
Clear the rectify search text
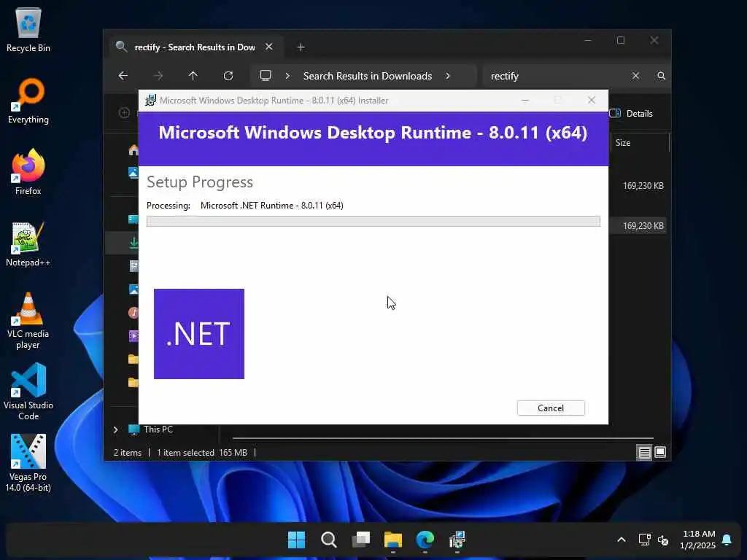click(635, 76)
